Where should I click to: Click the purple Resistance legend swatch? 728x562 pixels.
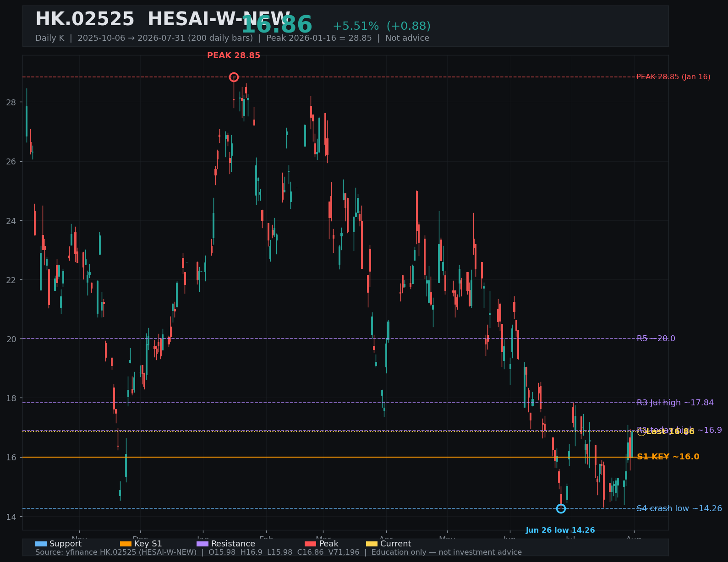(203, 544)
